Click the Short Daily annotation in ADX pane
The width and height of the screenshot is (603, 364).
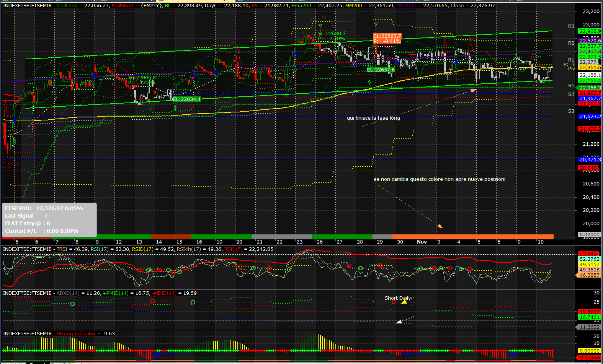tap(398, 298)
